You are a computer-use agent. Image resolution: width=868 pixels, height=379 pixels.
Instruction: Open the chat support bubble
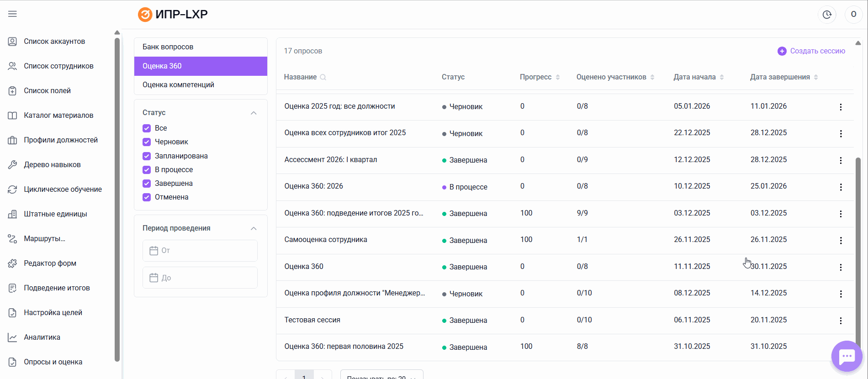point(847,356)
